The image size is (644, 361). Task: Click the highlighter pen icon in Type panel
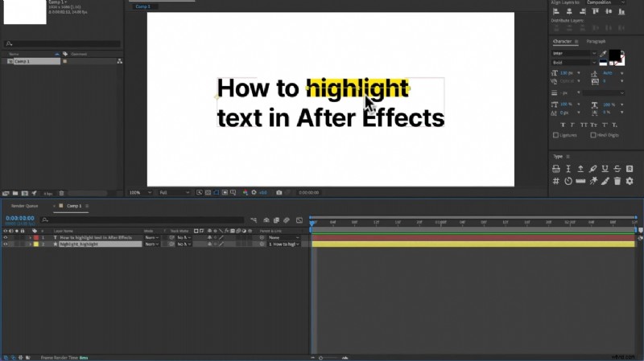click(592, 169)
